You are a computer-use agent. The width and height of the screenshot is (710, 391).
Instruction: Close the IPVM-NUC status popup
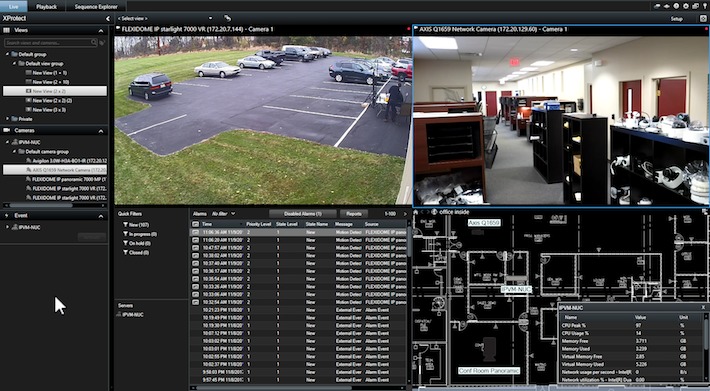tap(703, 307)
